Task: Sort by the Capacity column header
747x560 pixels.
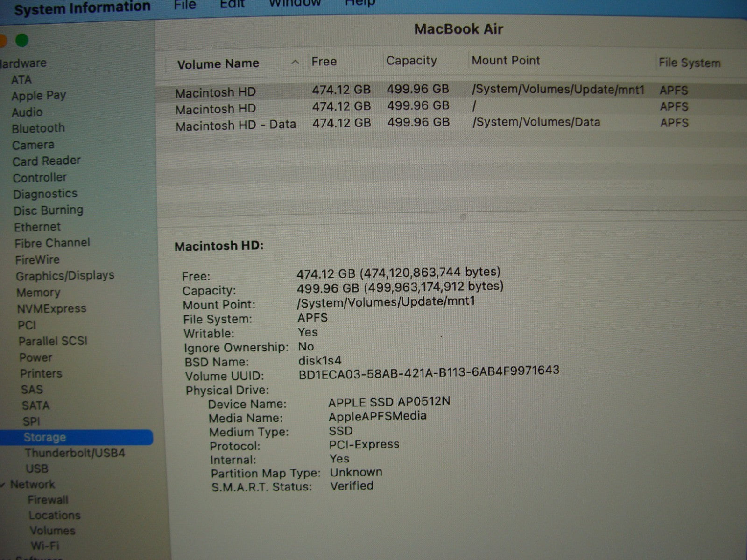Action: [411, 61]
